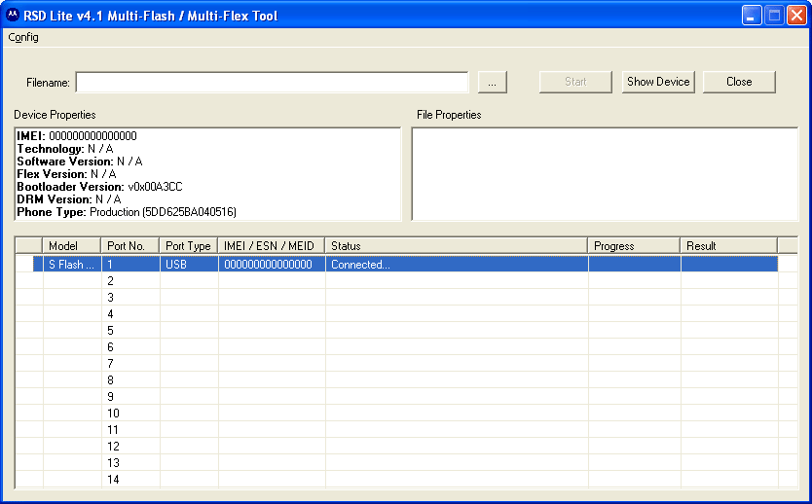The image size is (812, 504).
Task: Click the 000000000000000 cell in the table
Action: point(272,265)
